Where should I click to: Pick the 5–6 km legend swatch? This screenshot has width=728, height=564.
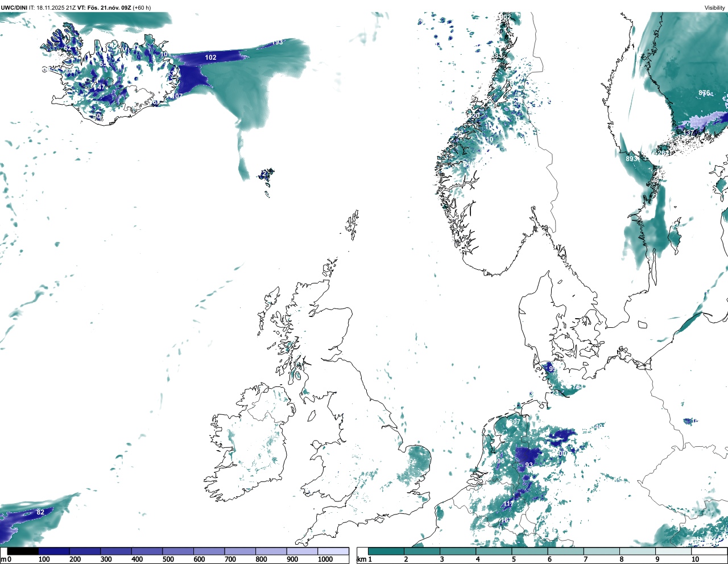[531, 551]
